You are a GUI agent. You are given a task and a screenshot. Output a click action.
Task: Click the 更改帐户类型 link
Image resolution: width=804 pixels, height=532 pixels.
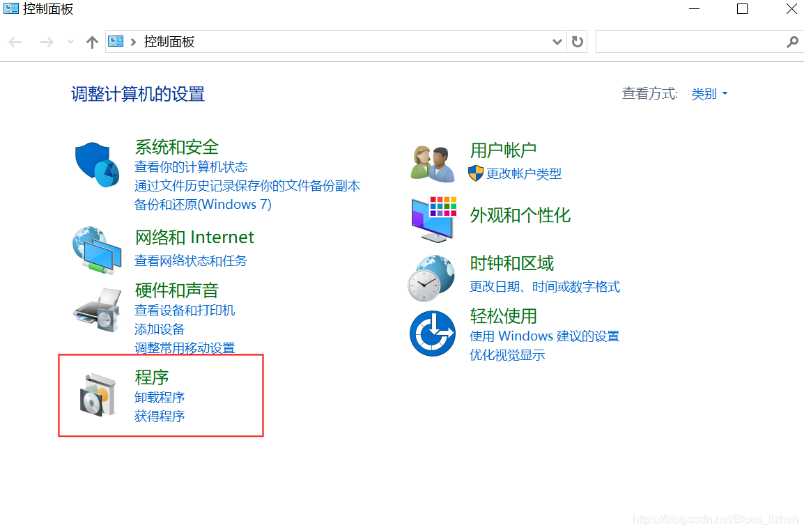tap(523, 174)
